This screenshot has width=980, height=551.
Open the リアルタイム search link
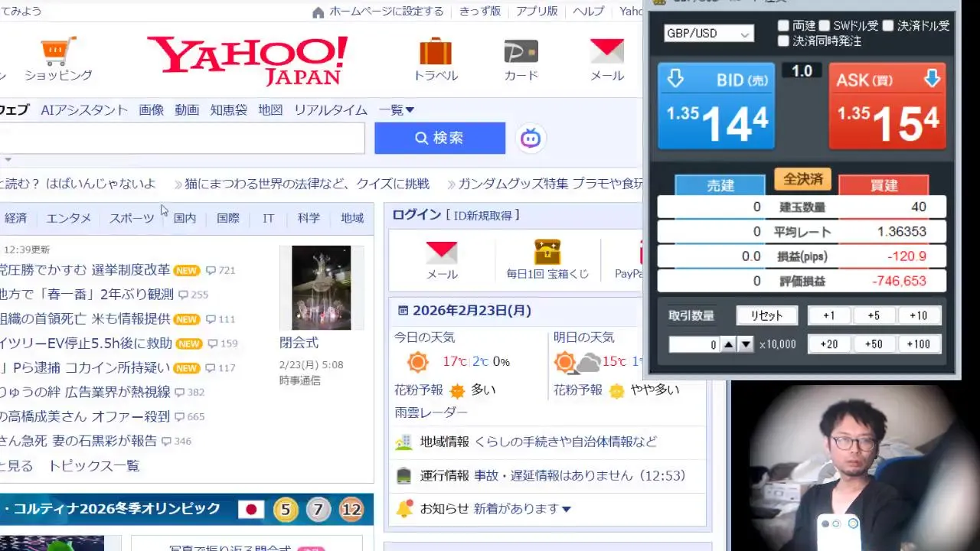331,109
